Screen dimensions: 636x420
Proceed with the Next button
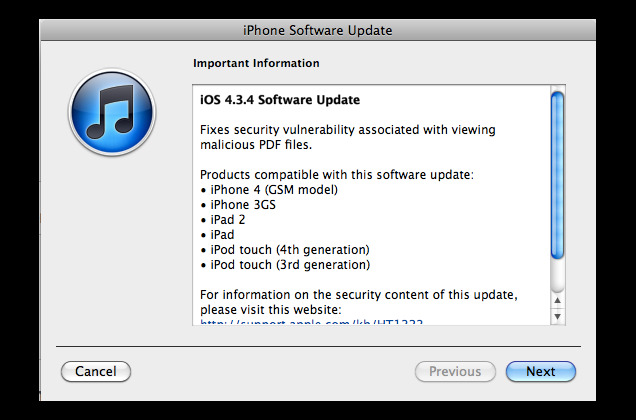541,371
